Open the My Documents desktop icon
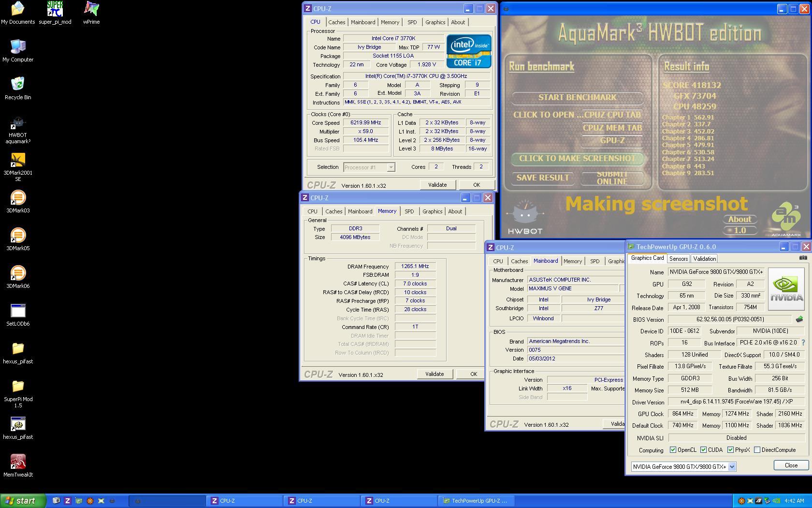Screen dimensions: 812x508 [x=18, y=13]
